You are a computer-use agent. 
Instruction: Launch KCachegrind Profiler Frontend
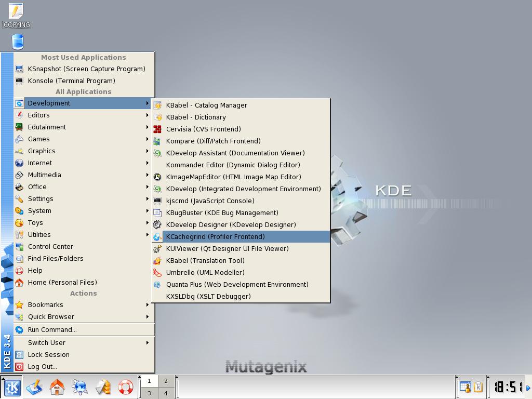click(x=241, y=236)
